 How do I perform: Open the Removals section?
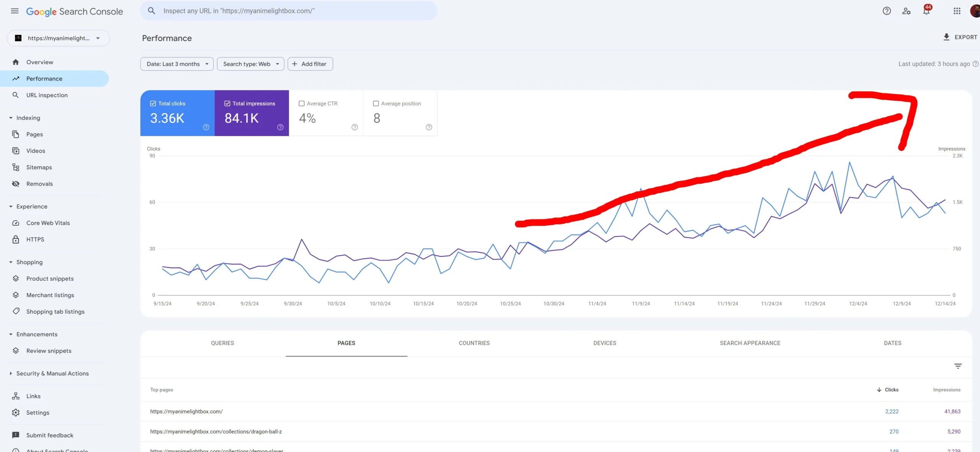[x=39, y=184]
